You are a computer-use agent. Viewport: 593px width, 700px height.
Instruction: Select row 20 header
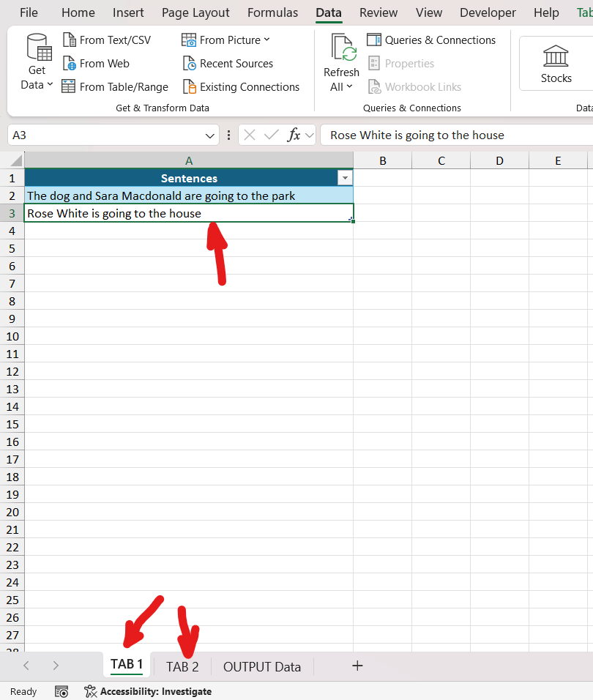pyautogui.click(x=12, y=512)
